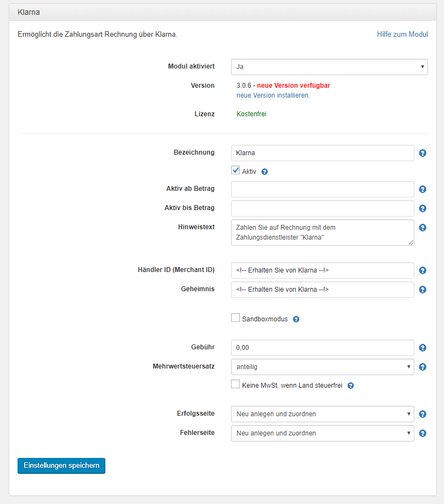444x504 pixels.
Task: Change the Mehrwertsteuersatz selection
Action: 322,367
